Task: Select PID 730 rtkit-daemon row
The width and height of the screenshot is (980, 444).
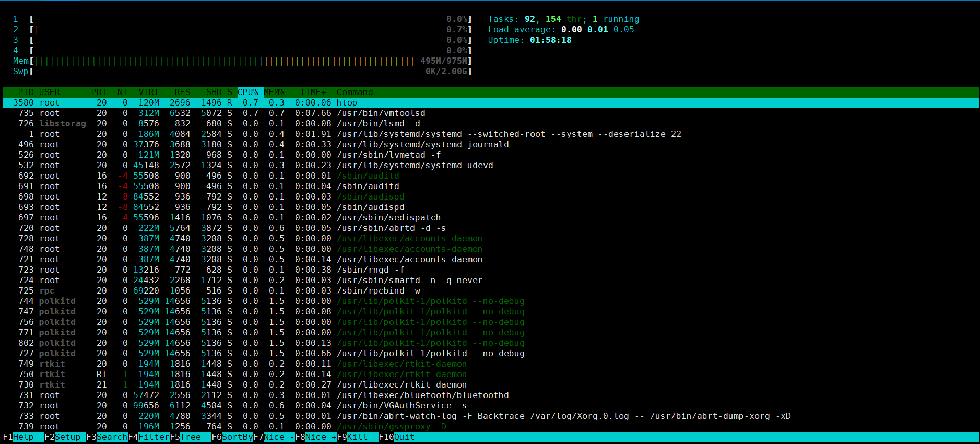Action: (491, 385)
